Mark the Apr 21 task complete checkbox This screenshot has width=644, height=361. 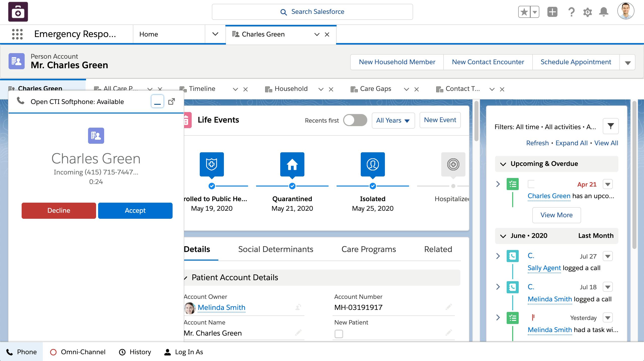tap(531, 184)
